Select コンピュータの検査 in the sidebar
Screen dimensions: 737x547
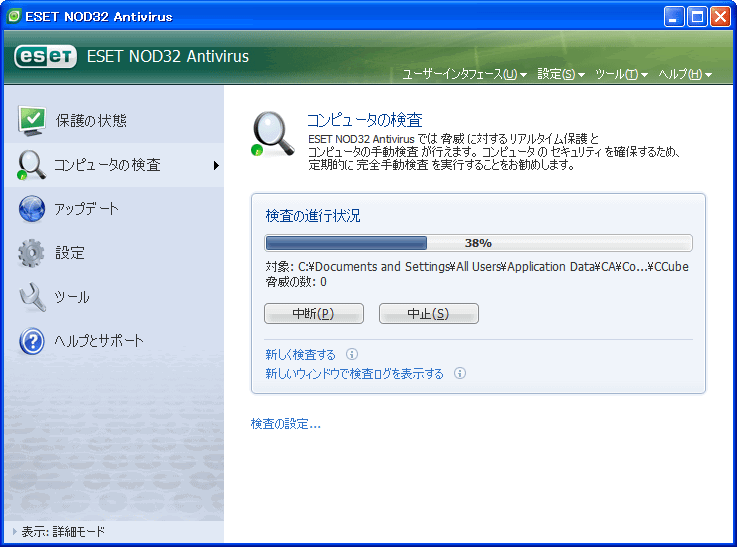[114, 165]
